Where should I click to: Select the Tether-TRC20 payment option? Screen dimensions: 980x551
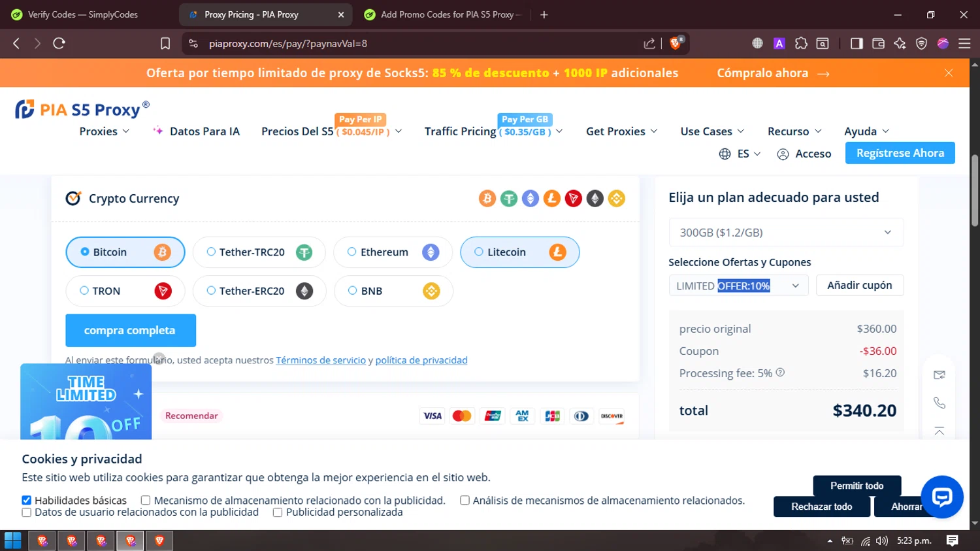click(259, 252)
